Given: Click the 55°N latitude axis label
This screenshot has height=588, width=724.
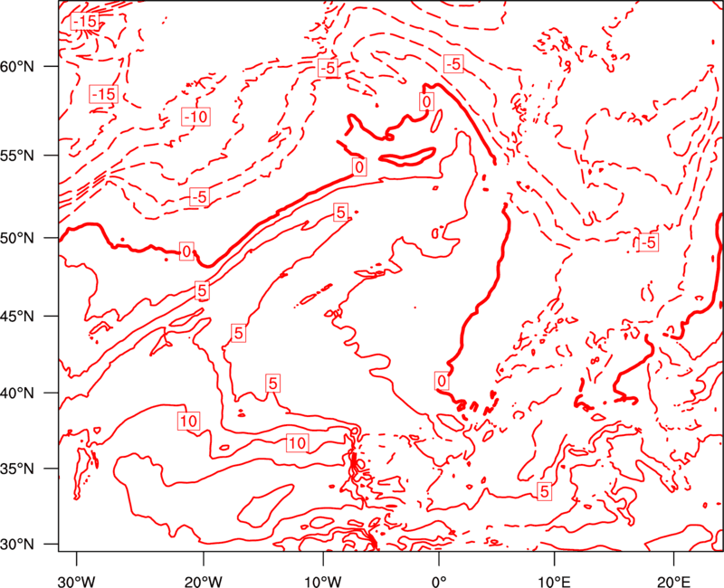Looking at the screenshot, I should tap(17, 156).
